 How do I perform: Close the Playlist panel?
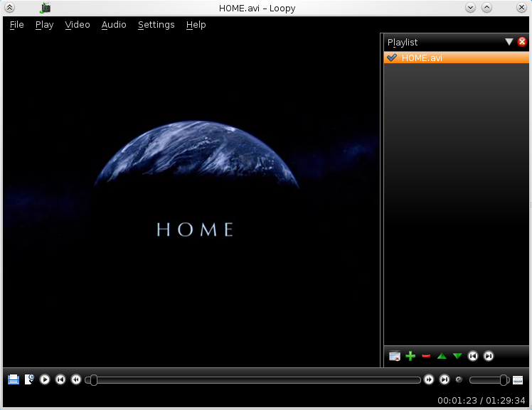coord(522,42)
